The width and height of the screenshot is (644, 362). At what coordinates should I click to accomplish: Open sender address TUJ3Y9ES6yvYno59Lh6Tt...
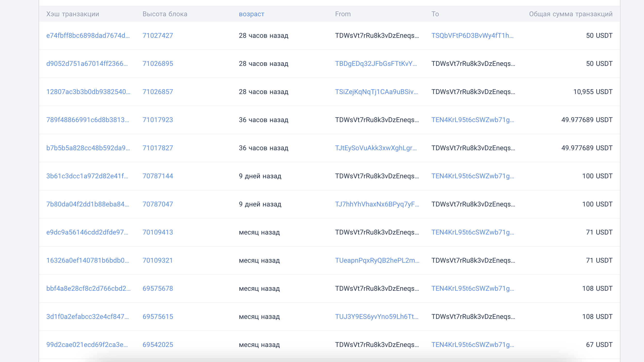(377, 316)
